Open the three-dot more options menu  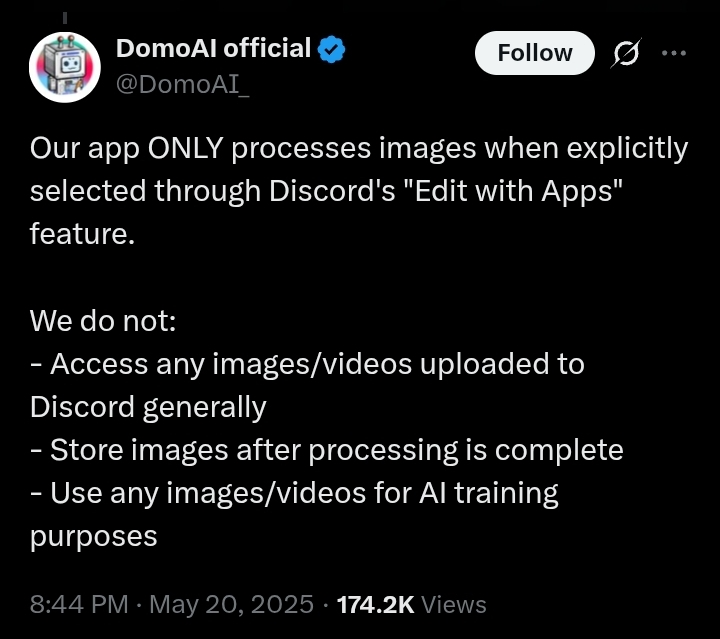(x=674, y=53)
